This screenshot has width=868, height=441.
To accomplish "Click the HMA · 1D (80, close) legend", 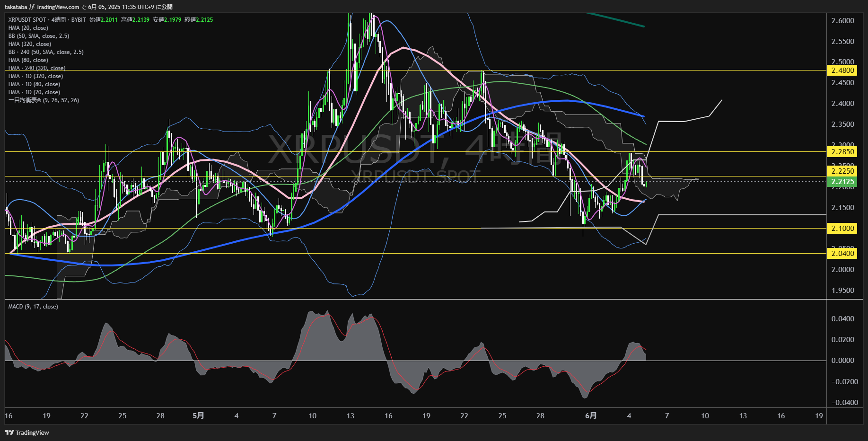I will 34,84.
